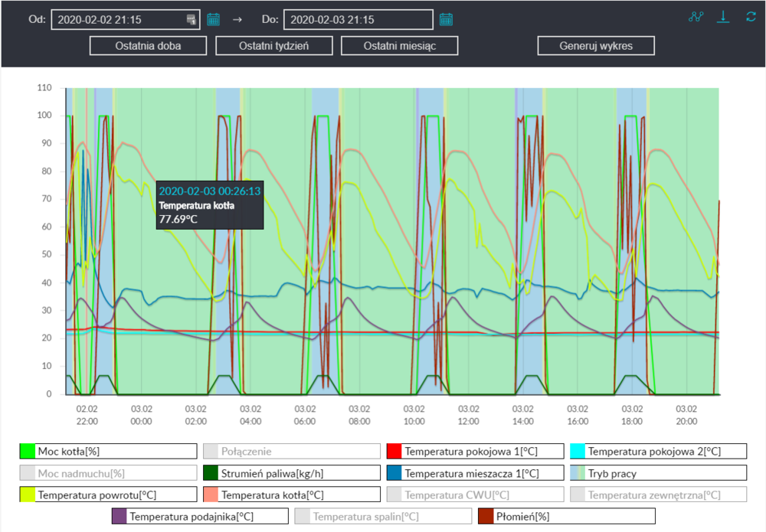766x532 pixels.
Task: Click the refresh icon in top right
Action: coord(751,17)
